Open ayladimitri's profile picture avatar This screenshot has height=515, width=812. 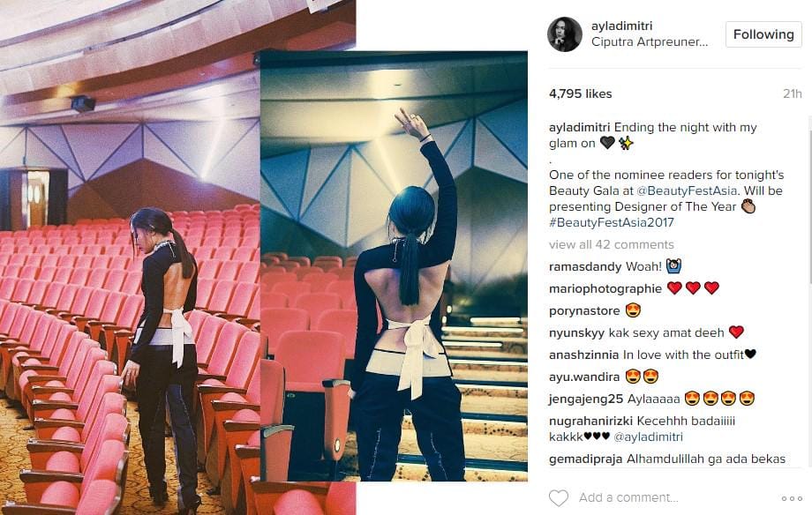565,34
